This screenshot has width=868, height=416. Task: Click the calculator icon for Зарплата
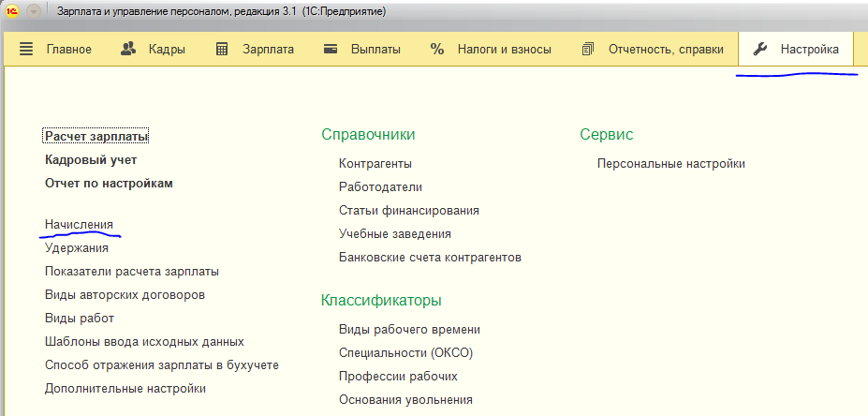(222, 50)
